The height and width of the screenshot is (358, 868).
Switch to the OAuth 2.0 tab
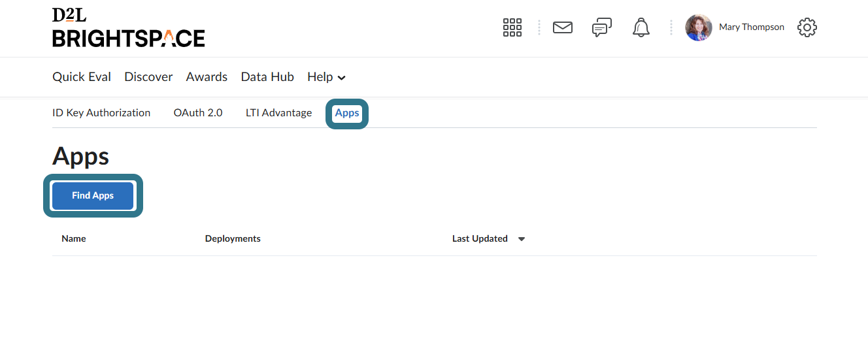(x=198, y=113)
